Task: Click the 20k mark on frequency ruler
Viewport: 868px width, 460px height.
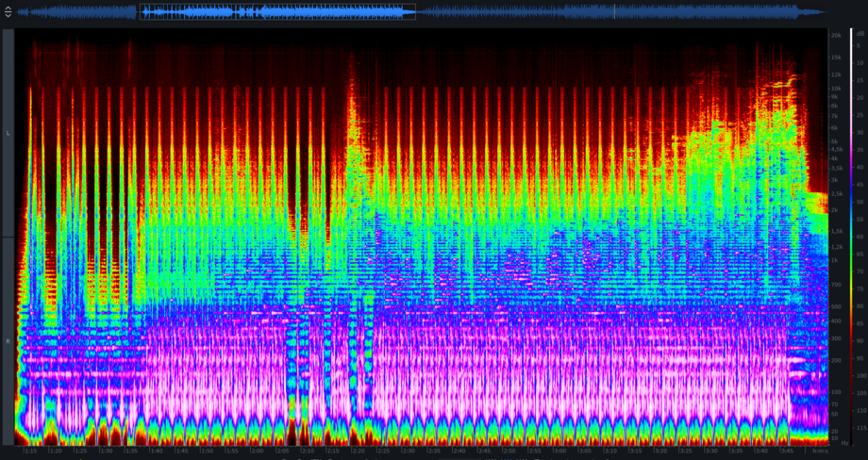Action: pyautogui.click(x=836, y=36)
